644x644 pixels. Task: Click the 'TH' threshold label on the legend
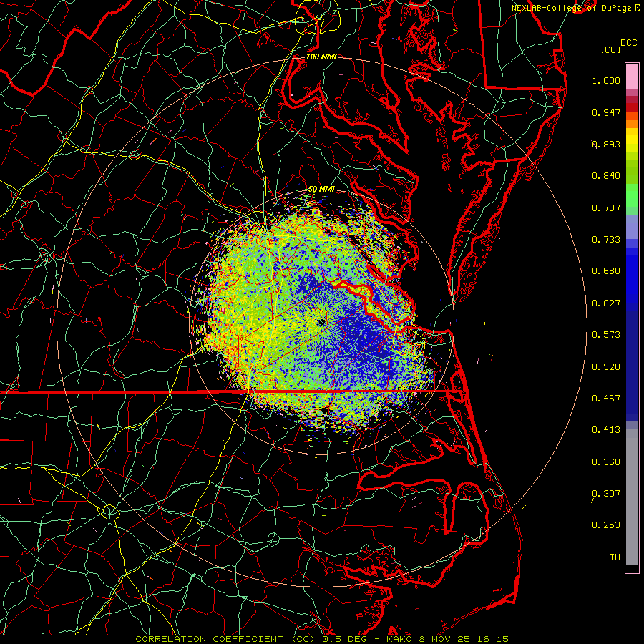[615, 557]
